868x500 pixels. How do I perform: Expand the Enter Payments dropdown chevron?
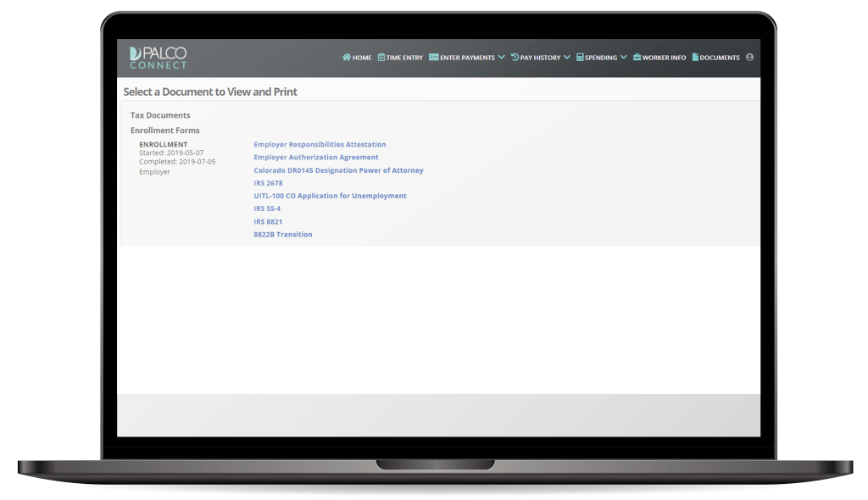pos(502,58)
